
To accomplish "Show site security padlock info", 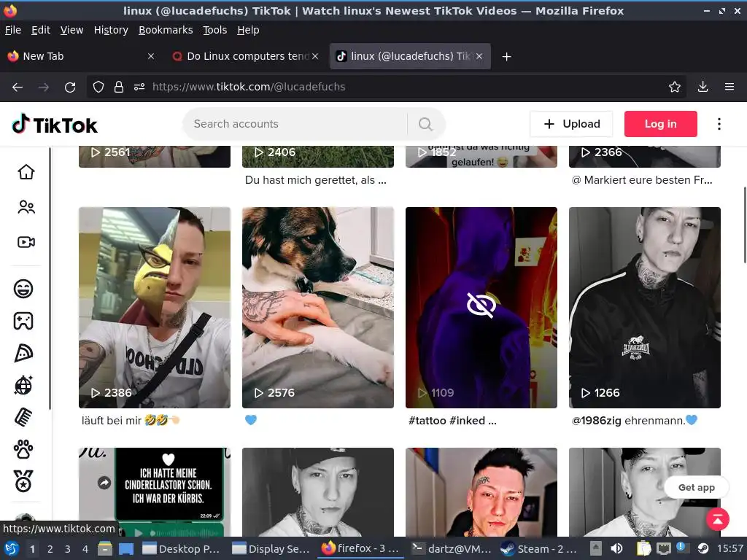I will (x=119, y=87).
